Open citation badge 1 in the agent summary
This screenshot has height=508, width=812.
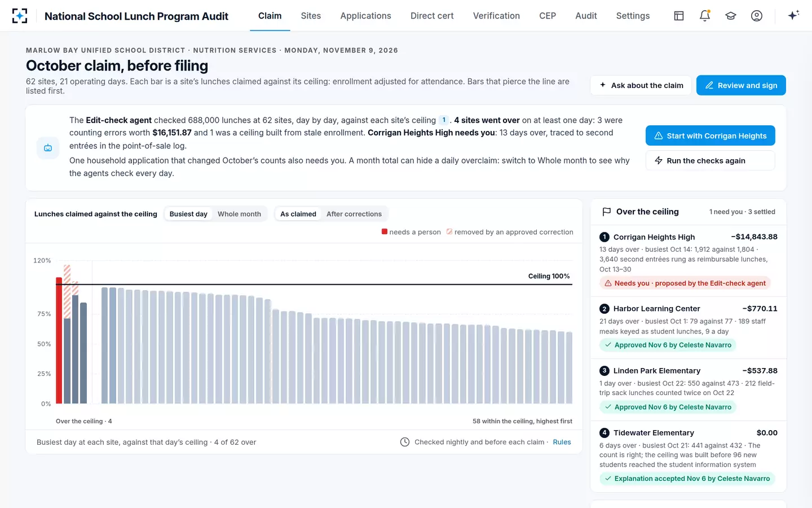click(444, 120)
